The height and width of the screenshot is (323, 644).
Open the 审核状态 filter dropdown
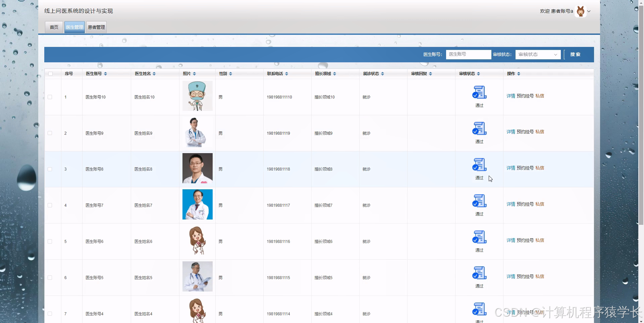coord(538,54)
